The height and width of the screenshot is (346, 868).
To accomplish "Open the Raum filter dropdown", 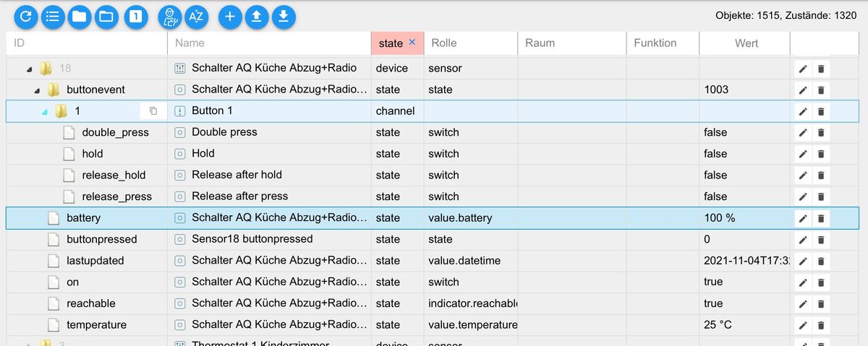I will coord(571,43).
